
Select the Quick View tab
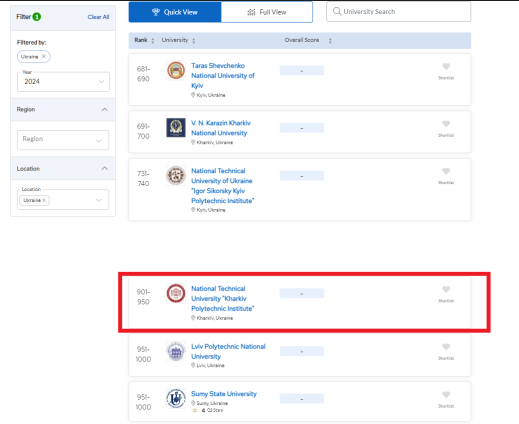(x=175, y=12)
